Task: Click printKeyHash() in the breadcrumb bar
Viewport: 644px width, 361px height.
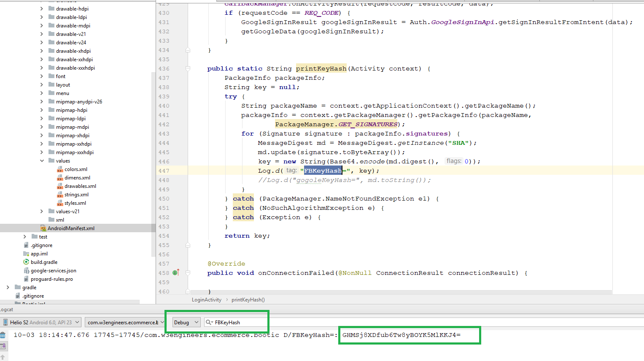Action: (248, 300)
